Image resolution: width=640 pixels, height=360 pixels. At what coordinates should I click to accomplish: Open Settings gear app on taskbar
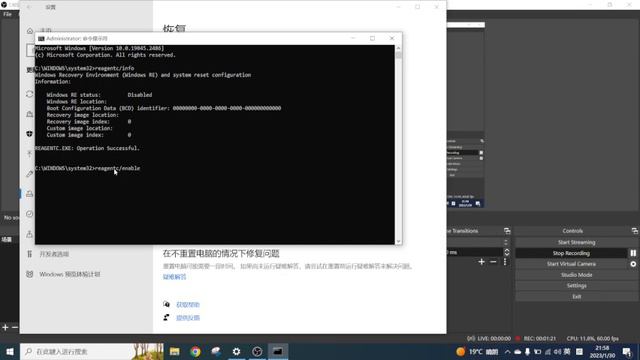click(x=236, y=351)
